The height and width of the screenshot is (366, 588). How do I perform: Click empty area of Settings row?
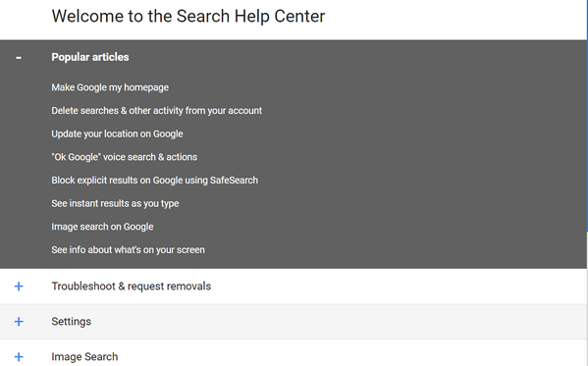point(338,322)
